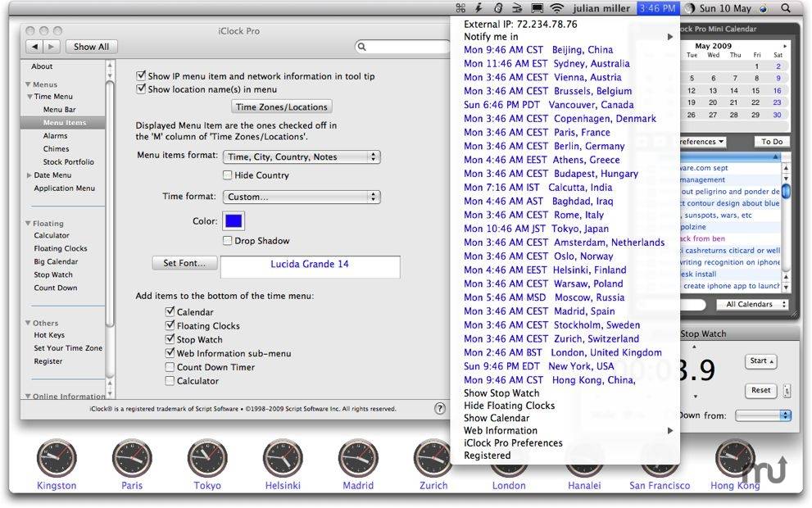812x508 pixels.
Task: Click the small globe icon in menu bar
Action: (764, 8)
